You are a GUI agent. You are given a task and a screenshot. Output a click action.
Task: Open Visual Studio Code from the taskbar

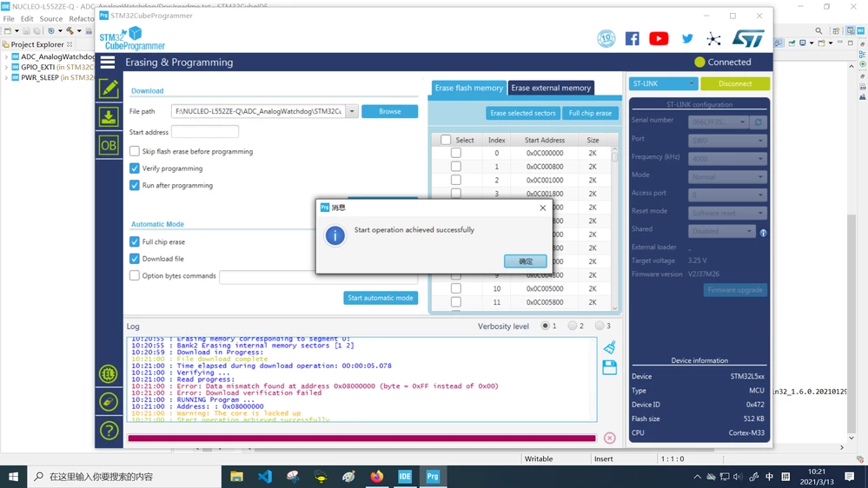pos(265,477)
